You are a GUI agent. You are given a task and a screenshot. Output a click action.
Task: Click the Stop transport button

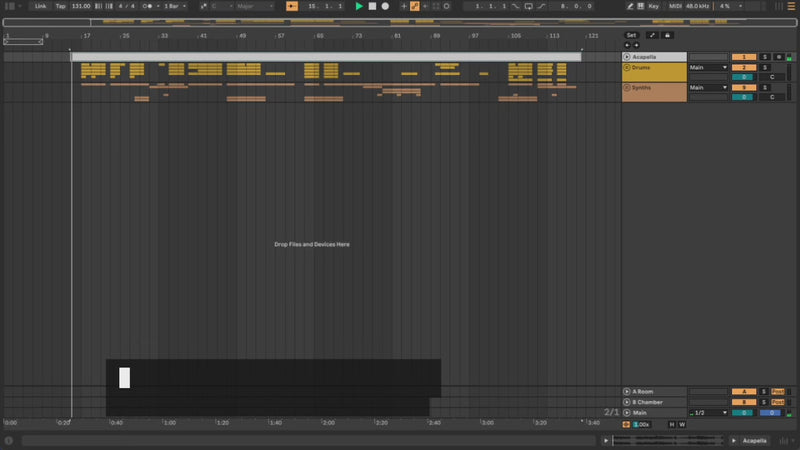pos(372,6)
